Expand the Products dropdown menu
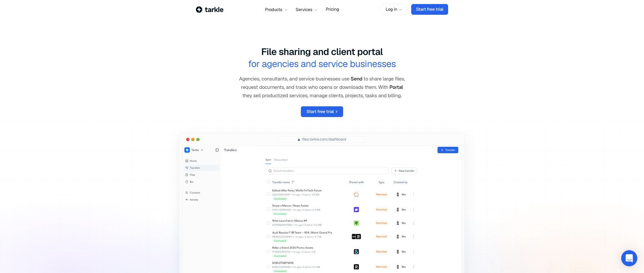Screen dimensions: 644x273 (276, 10)
